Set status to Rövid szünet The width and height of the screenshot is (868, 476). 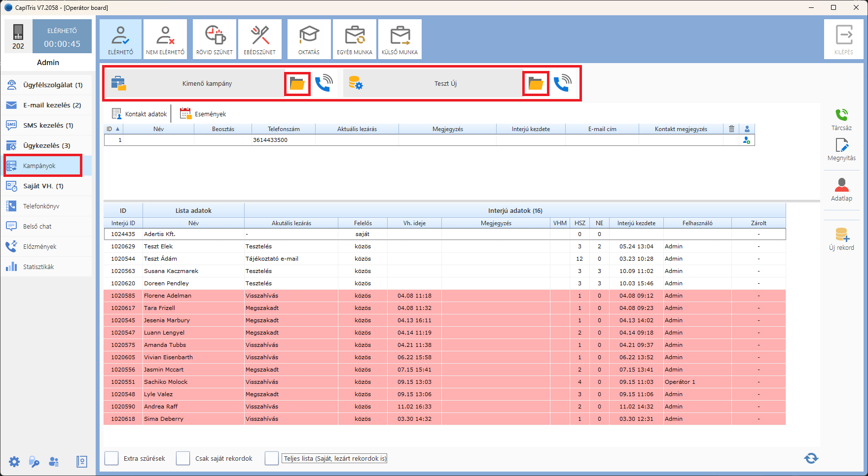point(215,39)
